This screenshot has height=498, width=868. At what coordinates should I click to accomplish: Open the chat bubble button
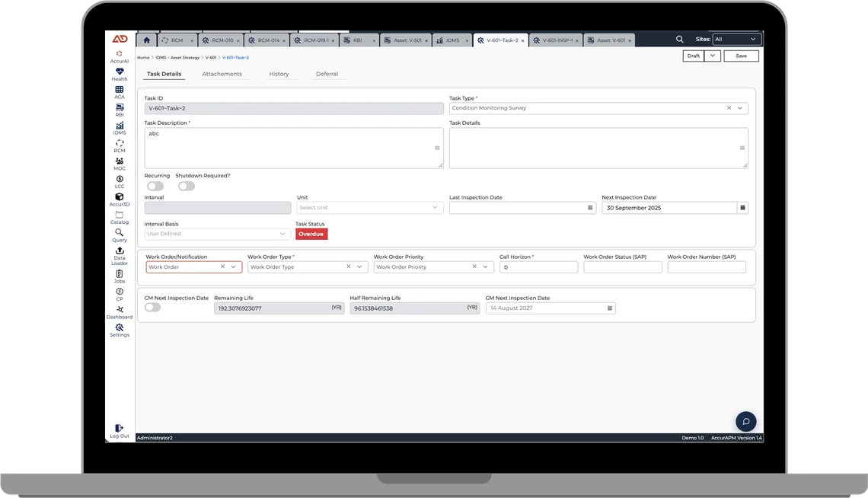745,422
